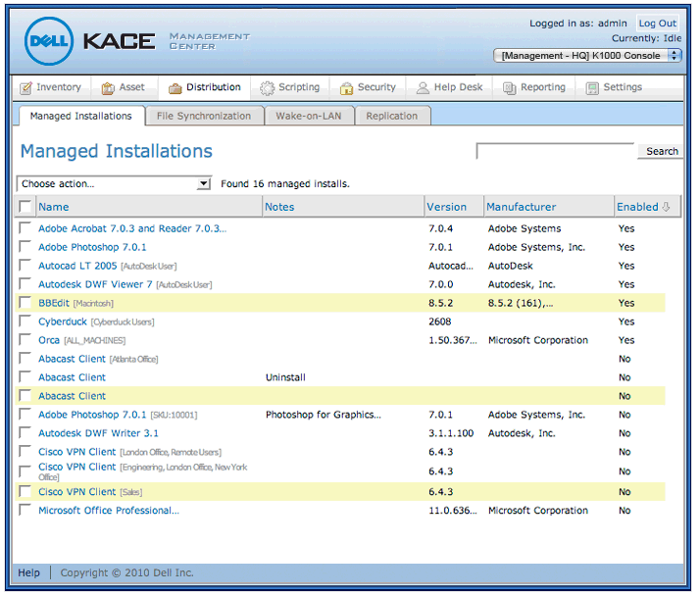Click the Help Desk person icon
Screen dimensions: 700x595
click(x=424, y=88)
